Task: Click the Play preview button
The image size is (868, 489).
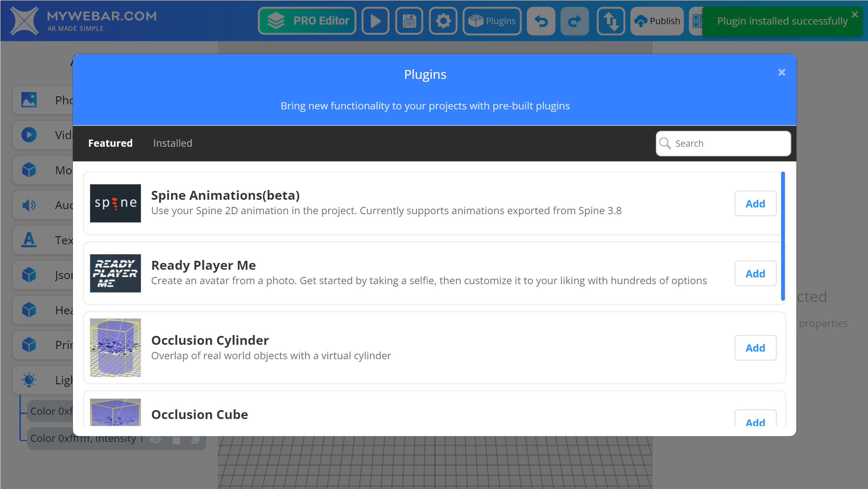Action: 376,21
